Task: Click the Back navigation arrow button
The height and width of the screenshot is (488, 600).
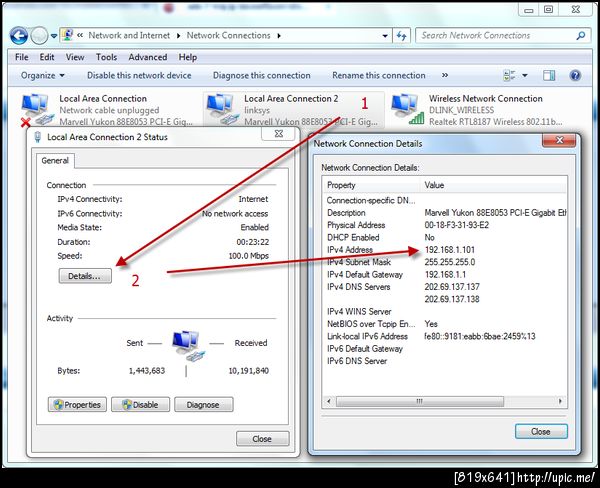Action: click(19, 36)
